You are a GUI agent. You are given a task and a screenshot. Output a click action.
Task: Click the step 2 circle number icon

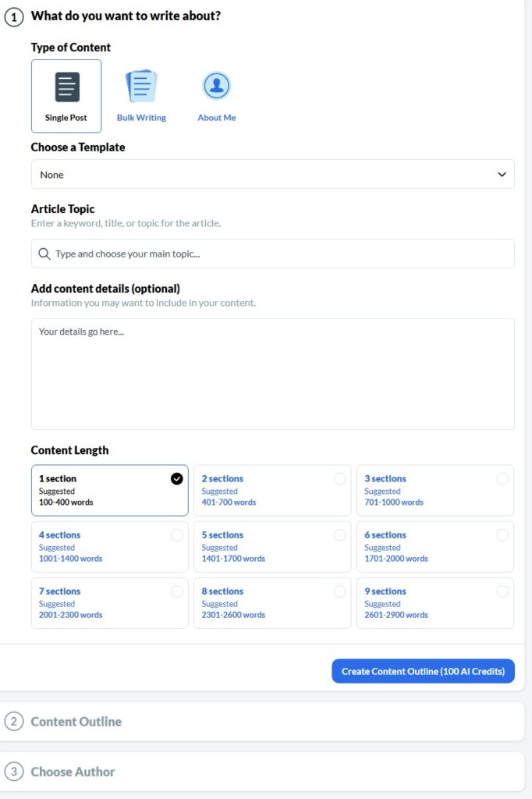14,722
